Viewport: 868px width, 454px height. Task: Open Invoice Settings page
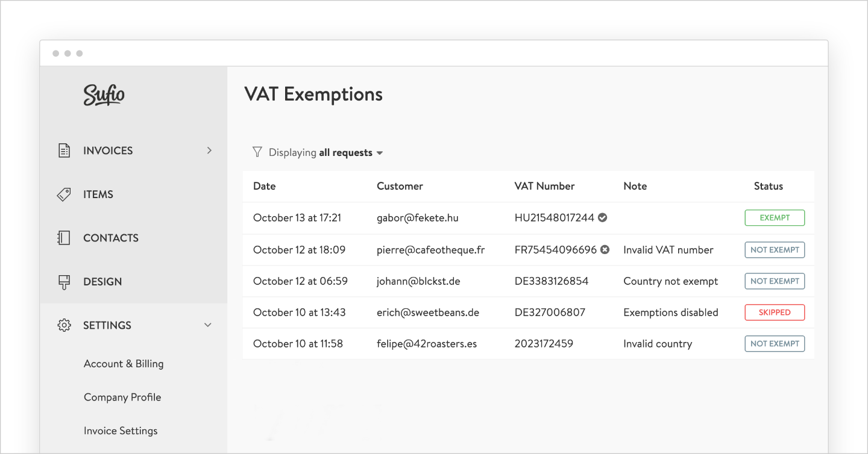121,431
